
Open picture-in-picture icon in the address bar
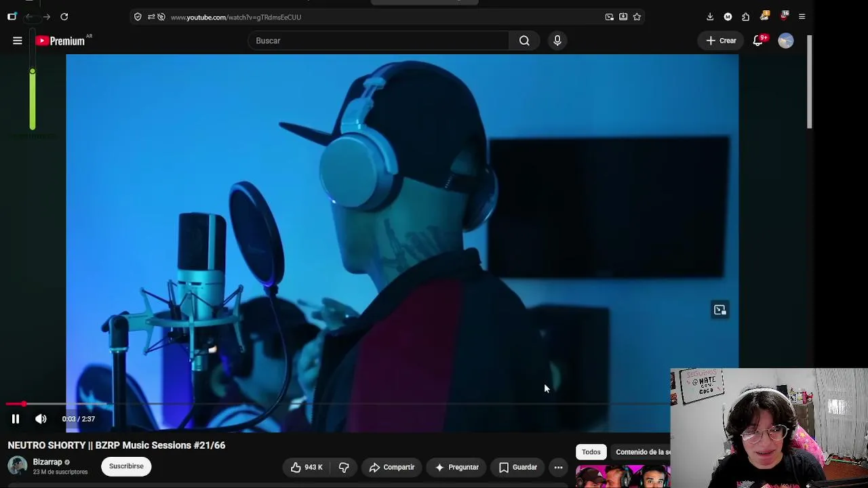(610, 17)
